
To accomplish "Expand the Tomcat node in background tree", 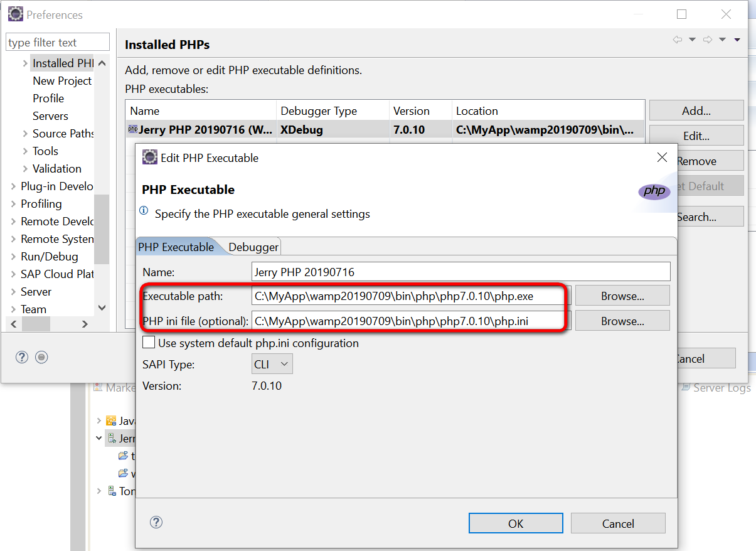I will tap(99, 491).
